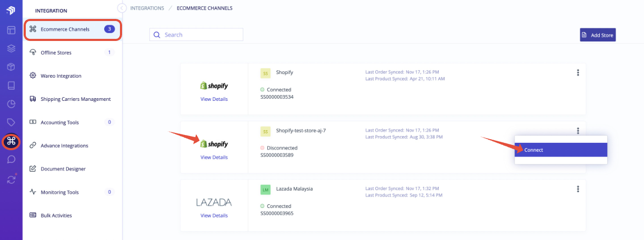
Task: Open the sync icon with red dot
Action: pos(11,180)
